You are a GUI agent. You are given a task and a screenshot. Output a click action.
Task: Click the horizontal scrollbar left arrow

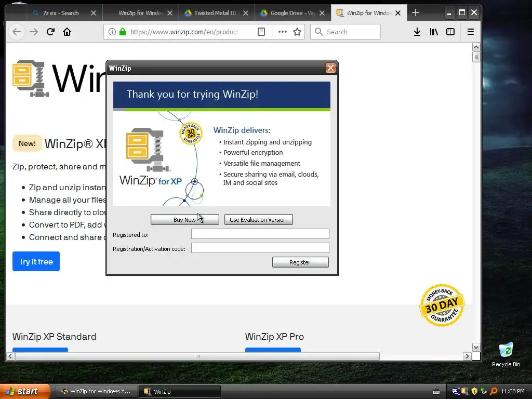[x=10, y=356]
